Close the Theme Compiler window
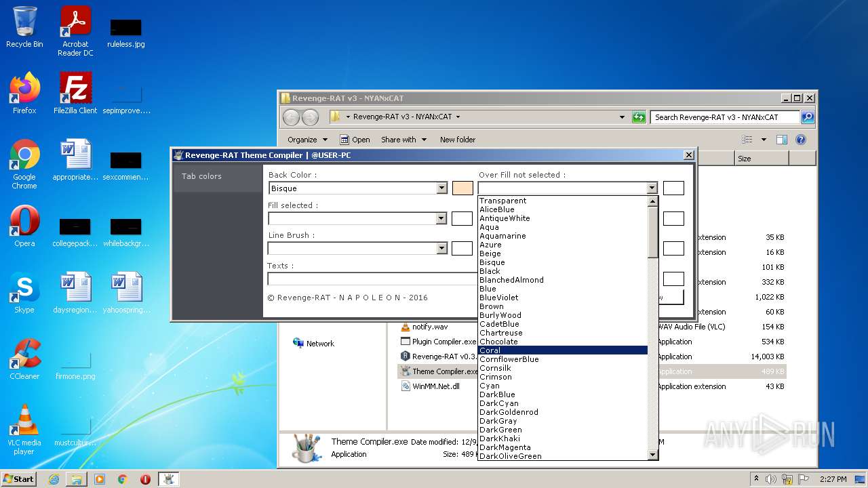This screenshot has height=488, width=868. (x=688, y=155)
